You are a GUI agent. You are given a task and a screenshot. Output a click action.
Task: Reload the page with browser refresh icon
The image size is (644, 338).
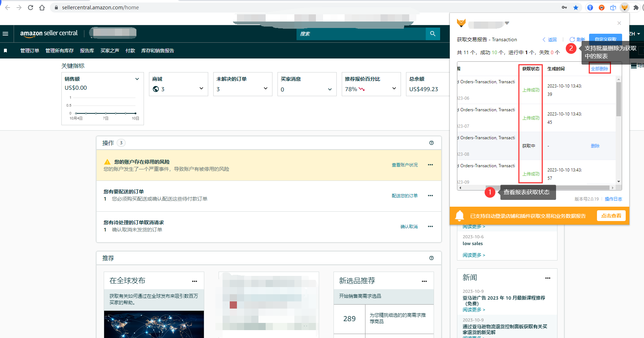point(31,8)
